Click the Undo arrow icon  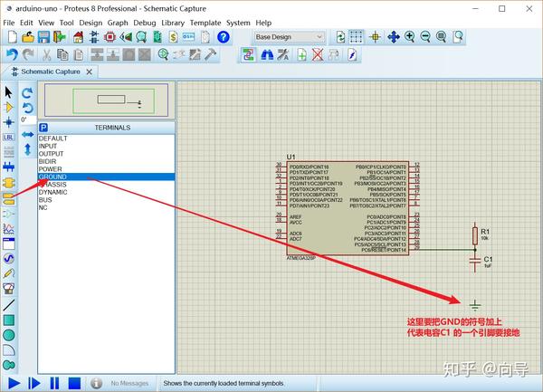pyautogui.click(x=12, y=54)
